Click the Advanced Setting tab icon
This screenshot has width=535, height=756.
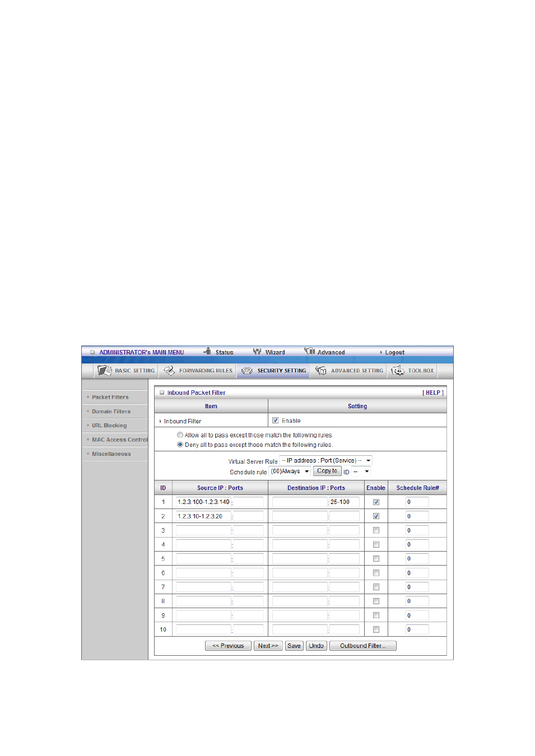[x=321, y=370]
